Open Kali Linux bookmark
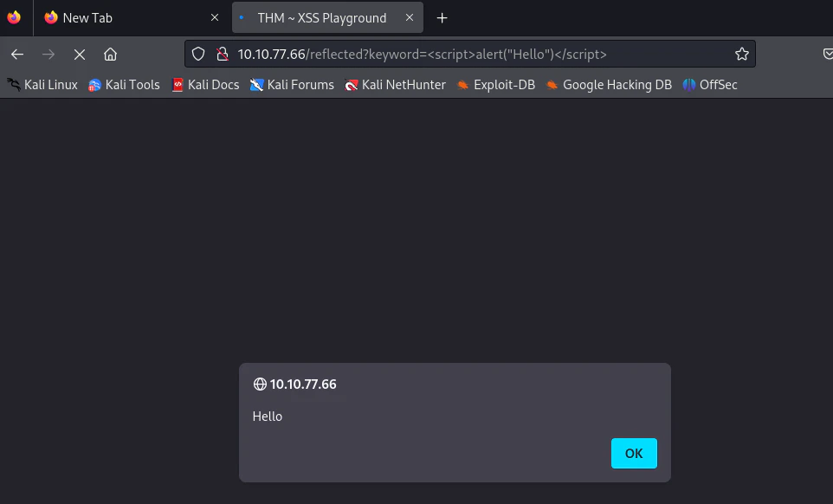 pos(42,85)
